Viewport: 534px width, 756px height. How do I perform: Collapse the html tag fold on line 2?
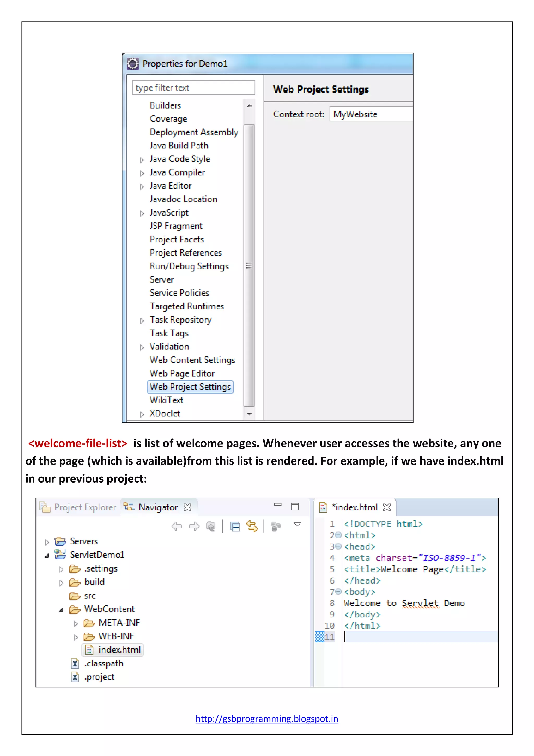pos(338,535)
